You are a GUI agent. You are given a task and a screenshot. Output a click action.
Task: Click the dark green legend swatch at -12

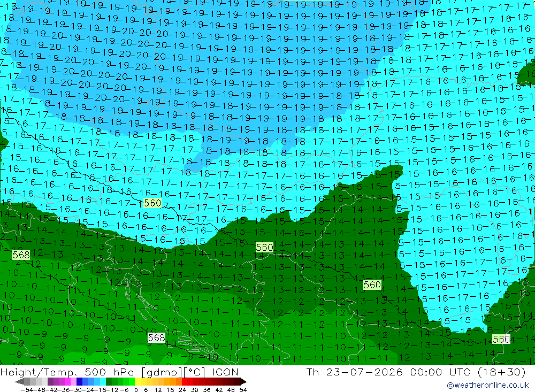point(109,381)
